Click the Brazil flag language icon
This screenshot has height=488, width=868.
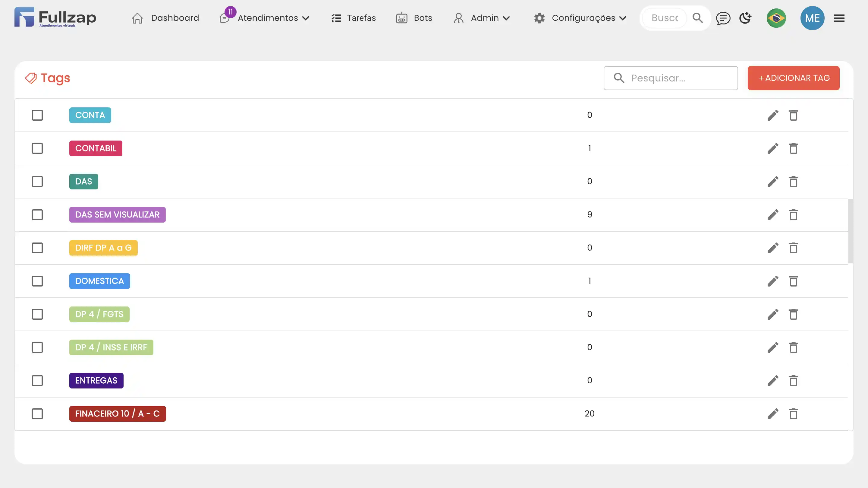click(776, 18)
